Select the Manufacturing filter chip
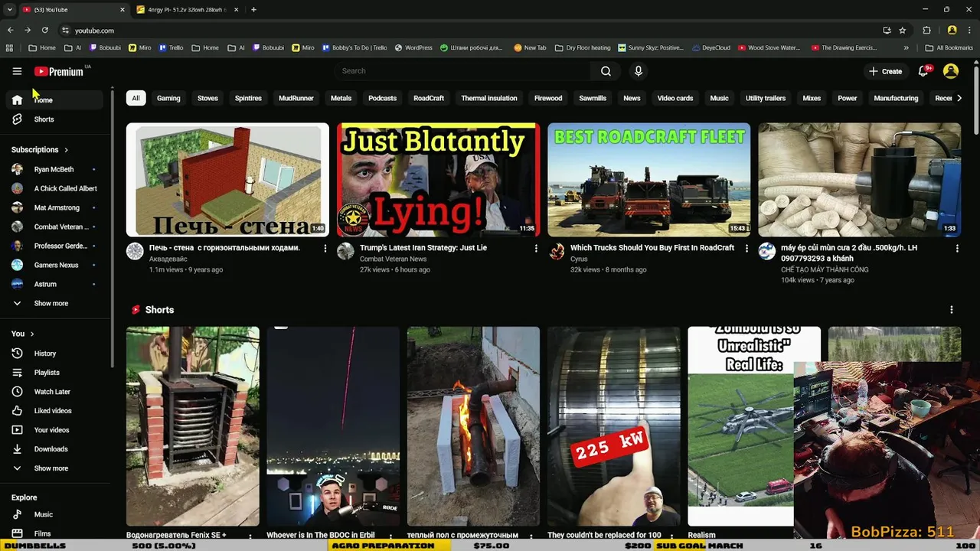The image size is (980, 551). coord(896,98)
